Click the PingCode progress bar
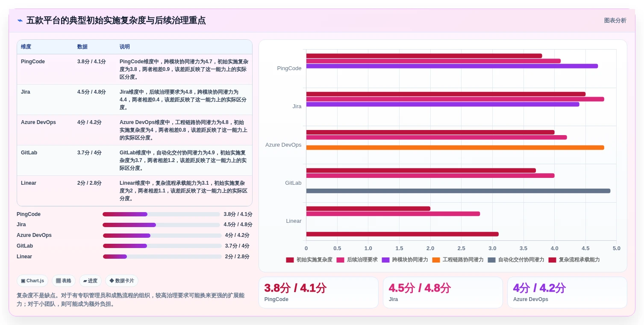The image size is (644, 325). click(x=162, y=214)
